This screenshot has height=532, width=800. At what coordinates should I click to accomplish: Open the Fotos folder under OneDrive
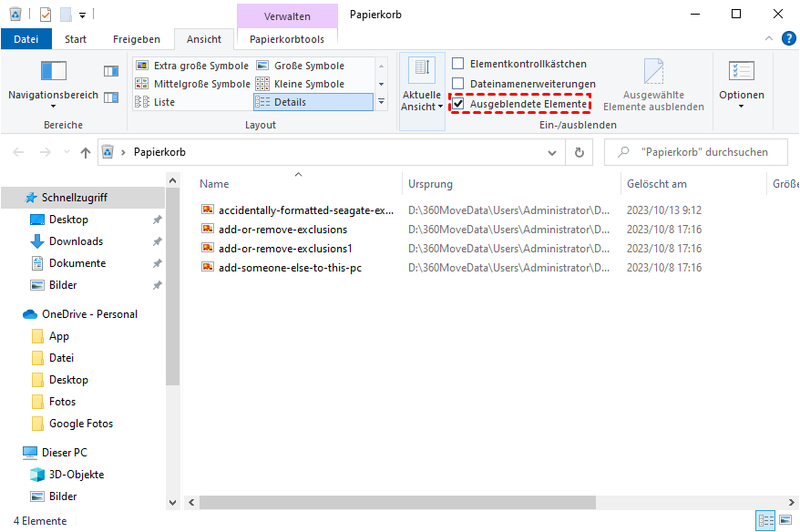click(62, 402)
